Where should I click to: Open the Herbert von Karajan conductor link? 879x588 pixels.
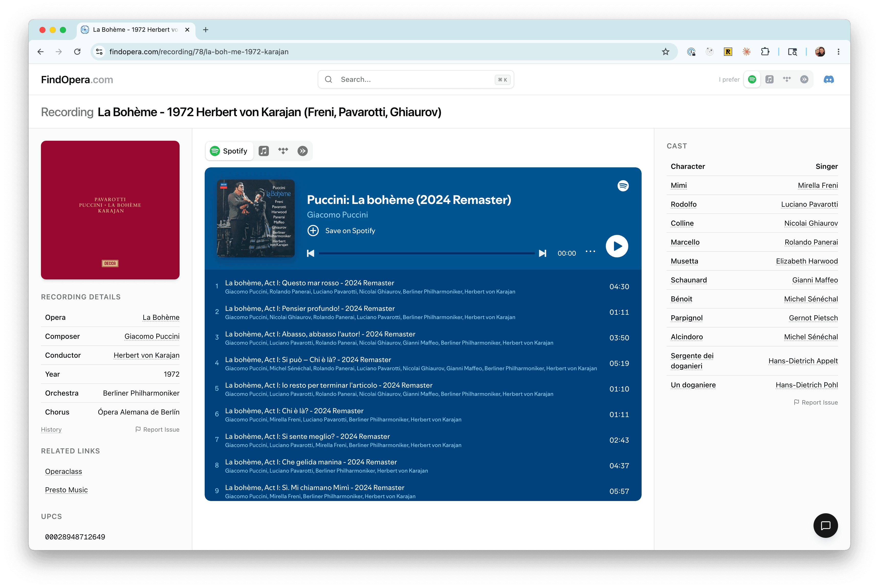[x=147, y=355]
